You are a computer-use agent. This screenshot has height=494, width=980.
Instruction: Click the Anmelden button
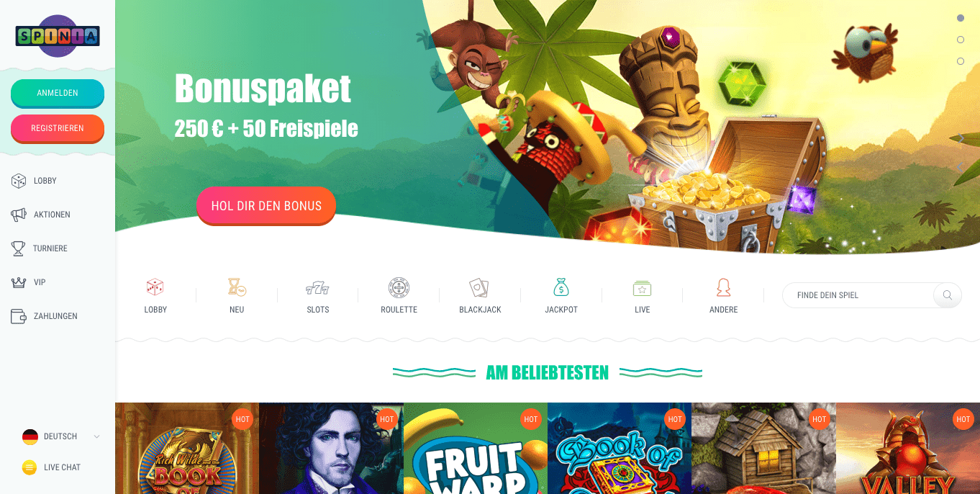(x=58, y=93)
